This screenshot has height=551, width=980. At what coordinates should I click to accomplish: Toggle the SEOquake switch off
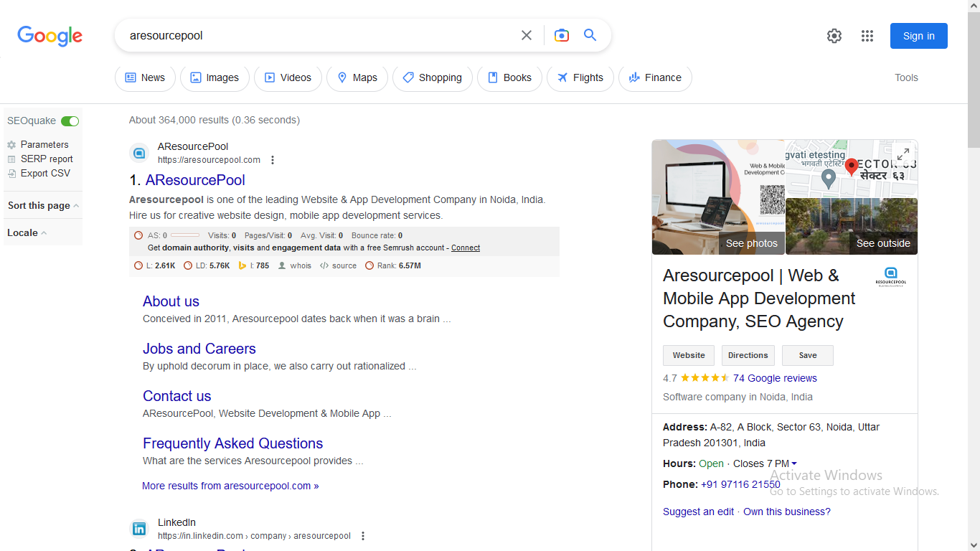tap(70, 121)
